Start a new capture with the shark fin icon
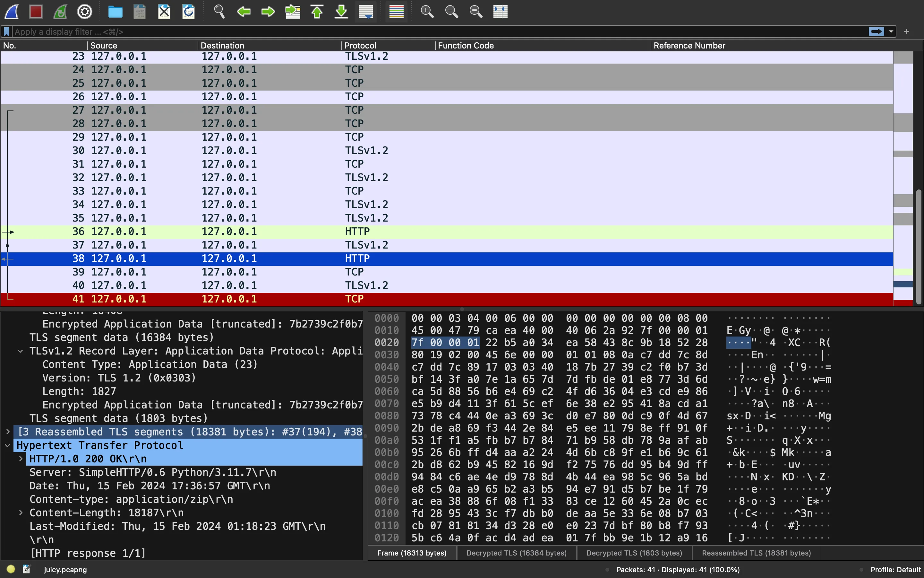This screenshot has height=578, width=924. tap(12, 12)
